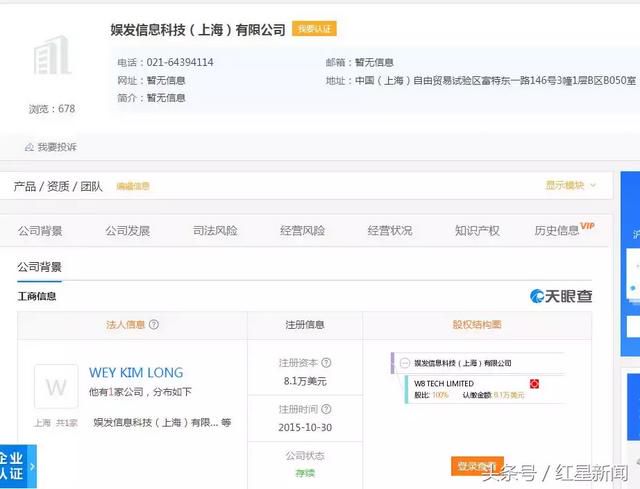Open the 经营风险 tab
This screenshot has width=640, height=489.
[x=302, y=231]
